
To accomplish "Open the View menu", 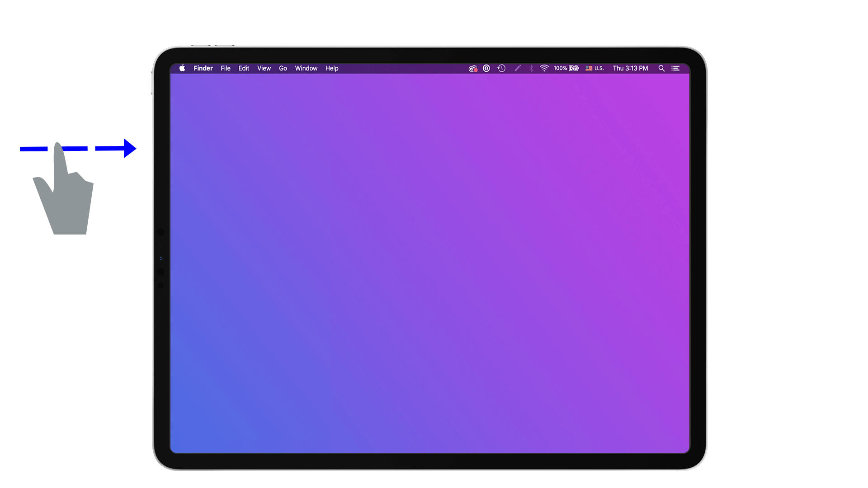I will click(264, 68).
